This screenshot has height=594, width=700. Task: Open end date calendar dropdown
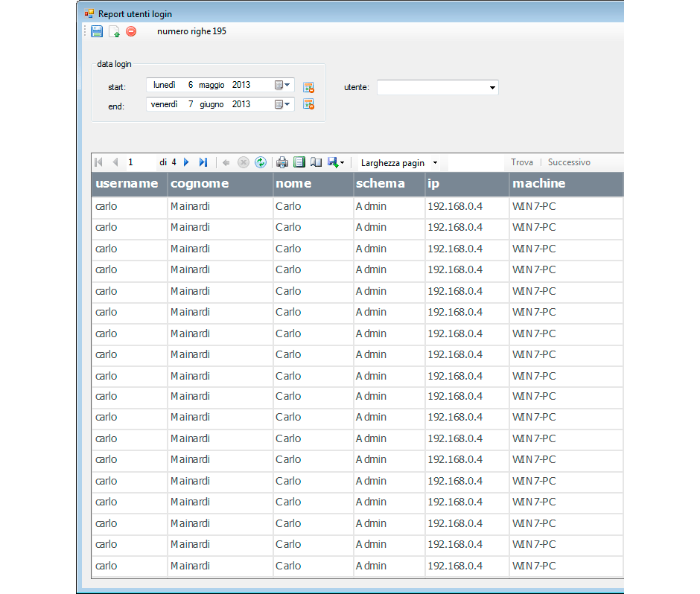282,104
